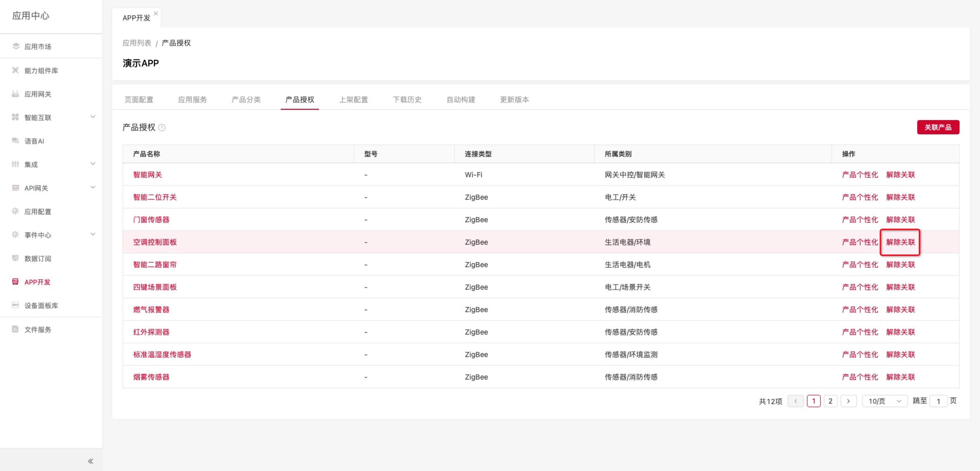
Task: Click the 应用网关 sidebar icon
Action: click(x=16, y=94)
